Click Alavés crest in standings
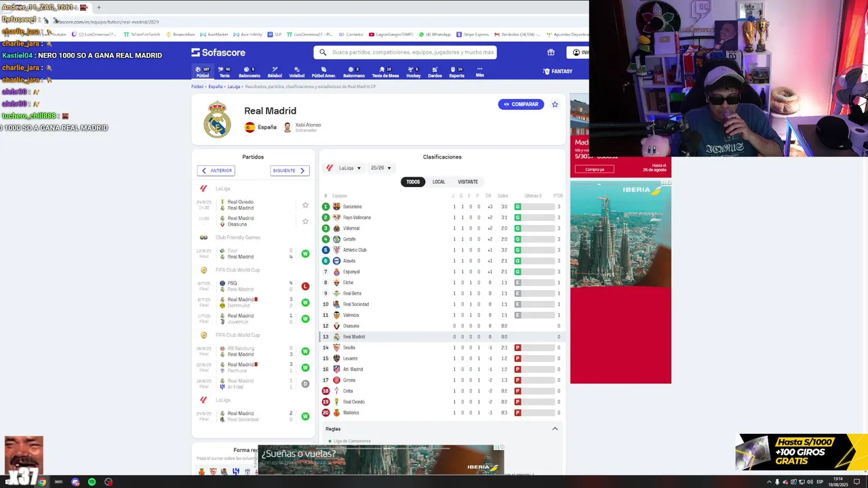 [x=336, y=261]
